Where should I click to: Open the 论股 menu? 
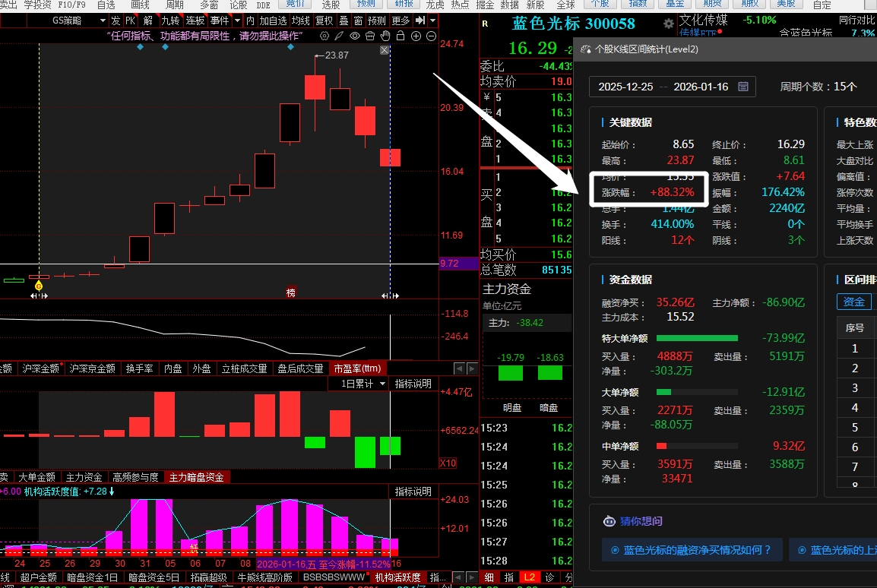239,5
